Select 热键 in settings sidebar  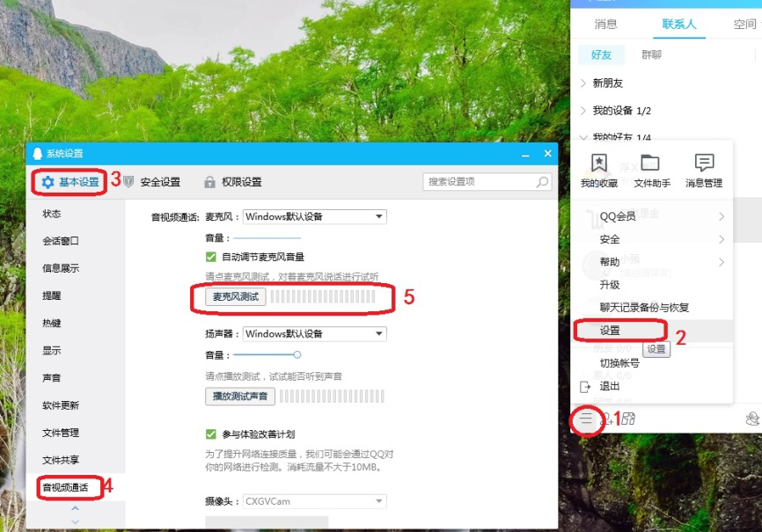52,323
